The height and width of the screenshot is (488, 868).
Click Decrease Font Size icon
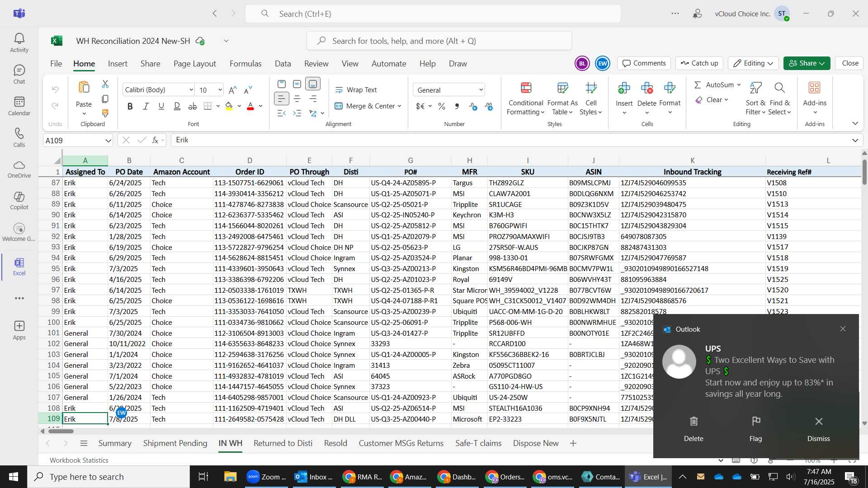(248, 90)
